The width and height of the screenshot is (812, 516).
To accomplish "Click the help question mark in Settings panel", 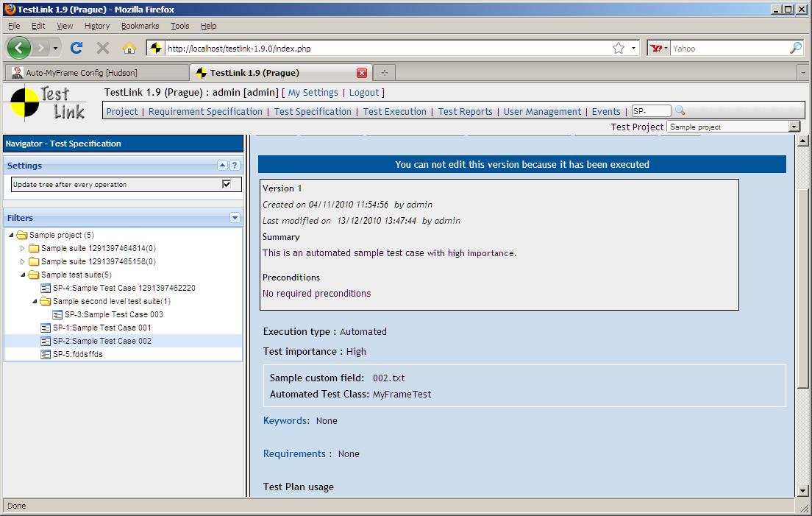I will point(235,166).
